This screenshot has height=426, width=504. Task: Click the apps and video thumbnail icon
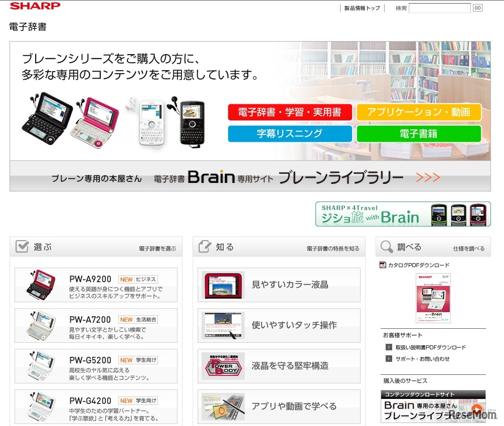pos(223,406)
